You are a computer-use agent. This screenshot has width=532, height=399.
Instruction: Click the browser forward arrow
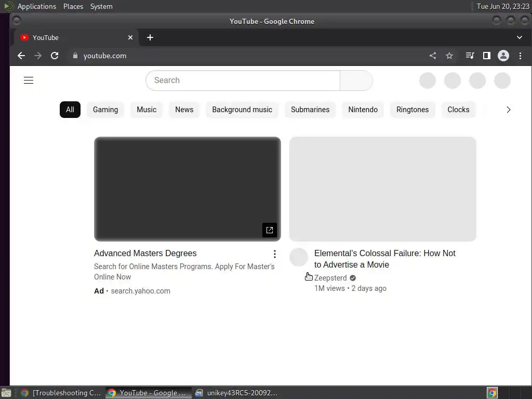[x=37, y=56]
